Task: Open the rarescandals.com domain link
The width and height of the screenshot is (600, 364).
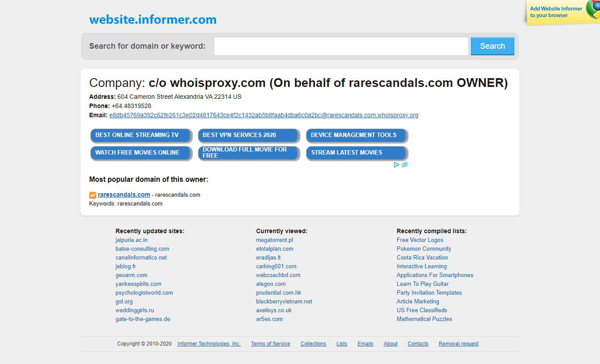Action: coord(124,195)
